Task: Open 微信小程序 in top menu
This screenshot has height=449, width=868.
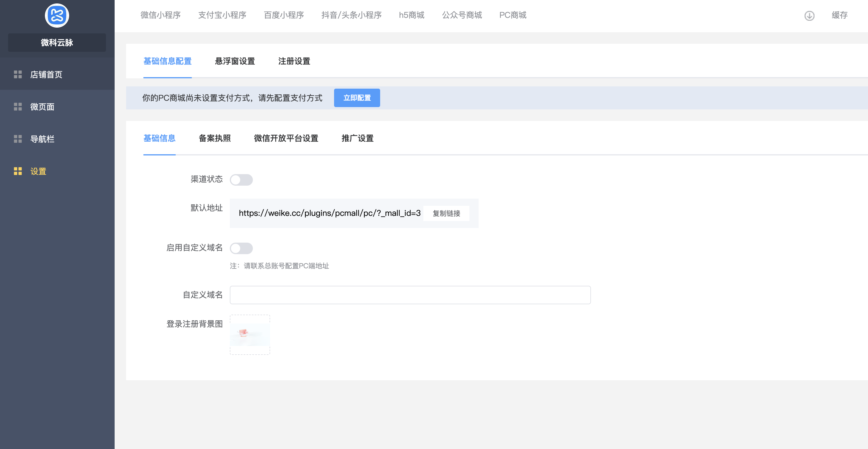Action: click(x=160, y=15)
